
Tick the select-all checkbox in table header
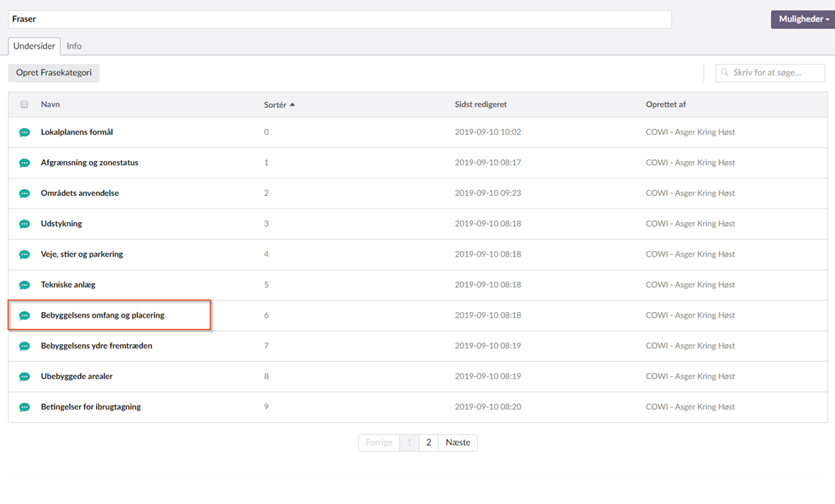point(24,104)
